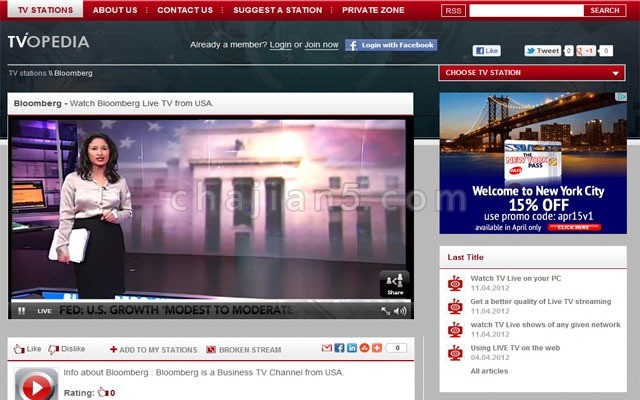Click Login with Facebook button
The width and height of the screenshot is (640, 400).
pos(391,45)
